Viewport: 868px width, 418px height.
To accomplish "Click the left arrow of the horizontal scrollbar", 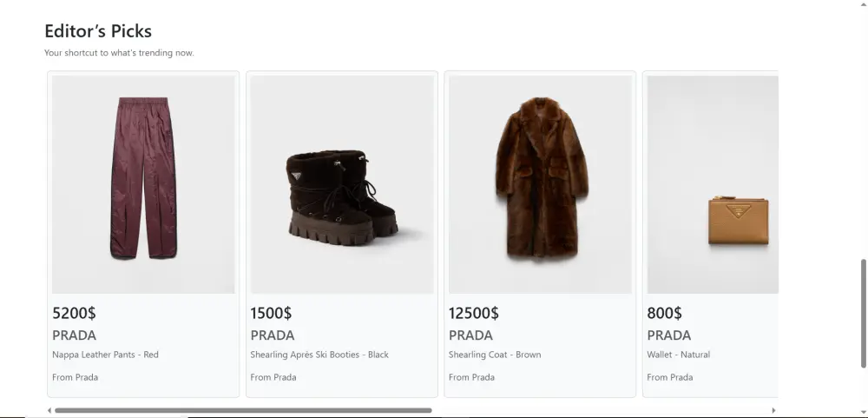I will point(49,410).
